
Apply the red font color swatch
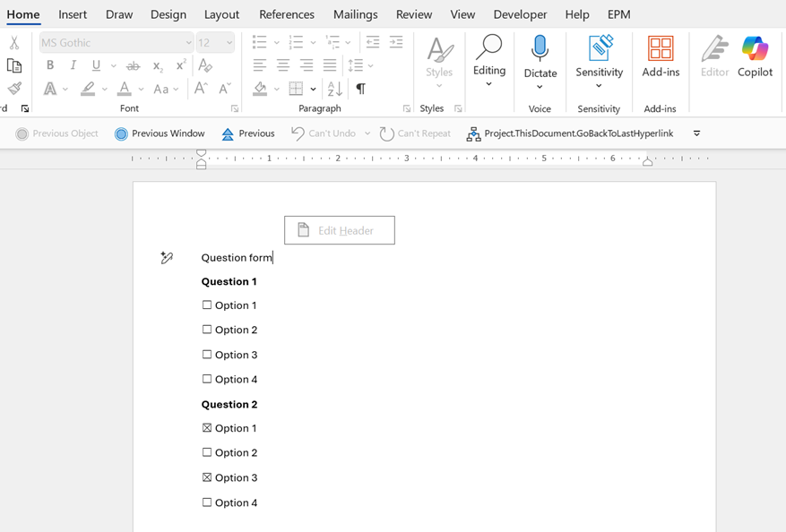pos(124,89)
